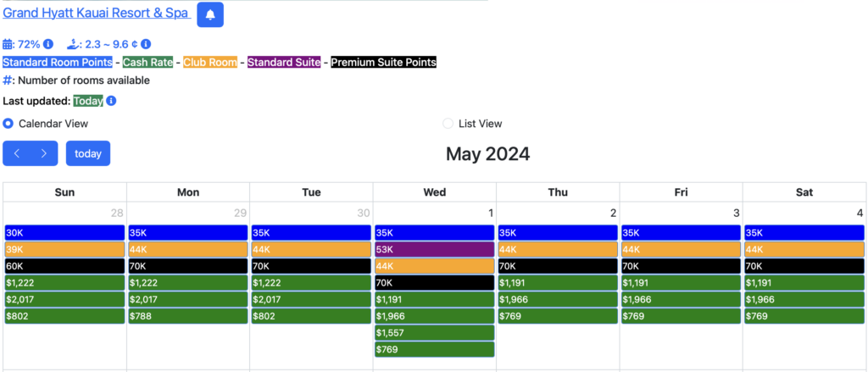Click the purple Standard Suite legend label
Viewport: 868px width, 372px height.
click(284, 62)
